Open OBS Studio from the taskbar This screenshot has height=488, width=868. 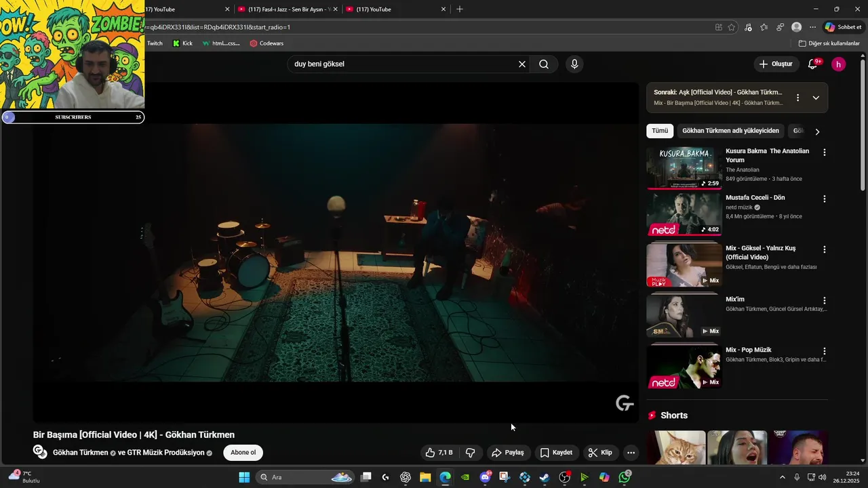point(564,477)
